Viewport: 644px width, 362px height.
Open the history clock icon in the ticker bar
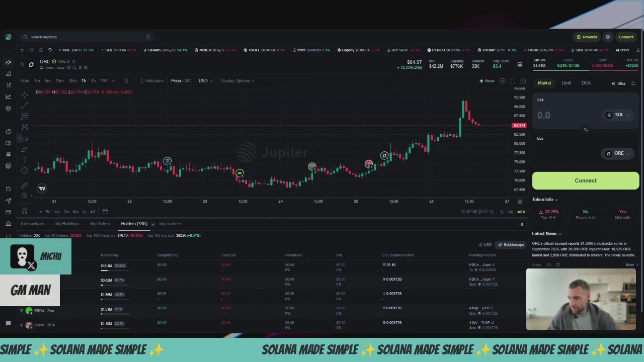(50, 50)
